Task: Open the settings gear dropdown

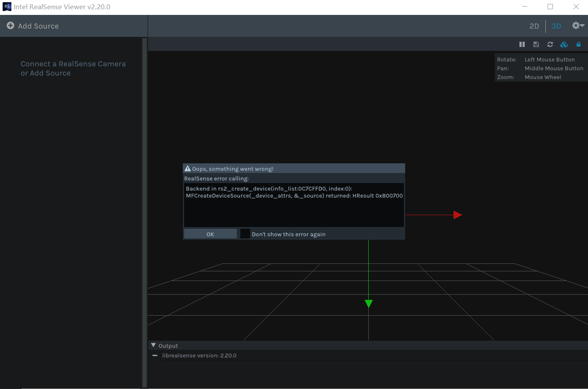Action: pos(578,26)
